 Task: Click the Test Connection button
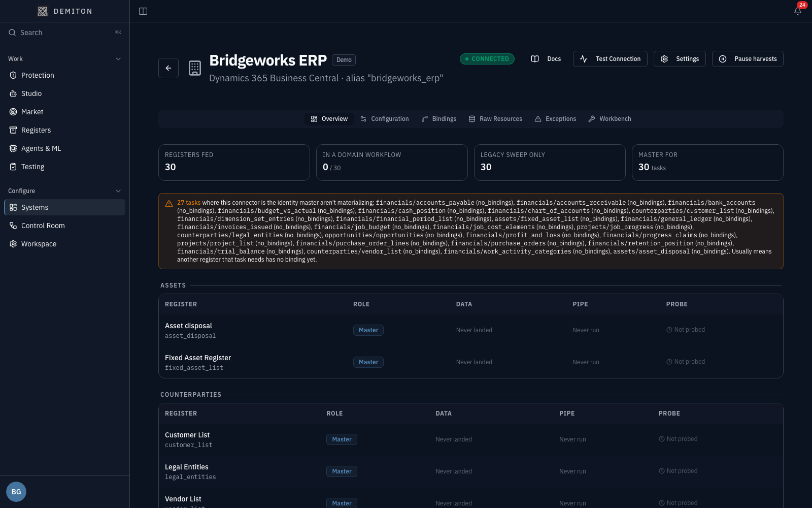[610, 59]
